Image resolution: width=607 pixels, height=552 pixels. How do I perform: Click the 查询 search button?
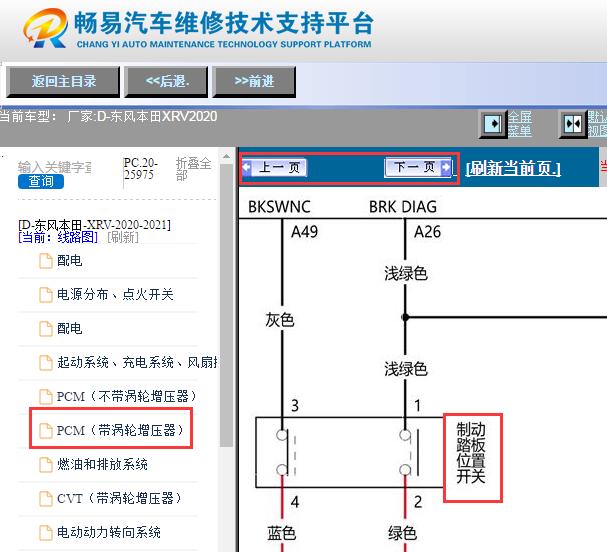[x=41, y=182]
